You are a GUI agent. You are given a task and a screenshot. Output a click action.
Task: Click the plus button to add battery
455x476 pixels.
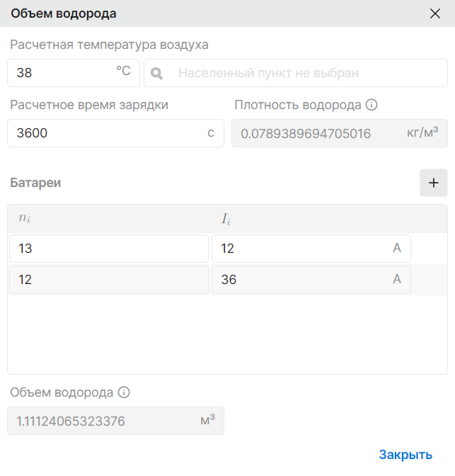tap(434, 183)
